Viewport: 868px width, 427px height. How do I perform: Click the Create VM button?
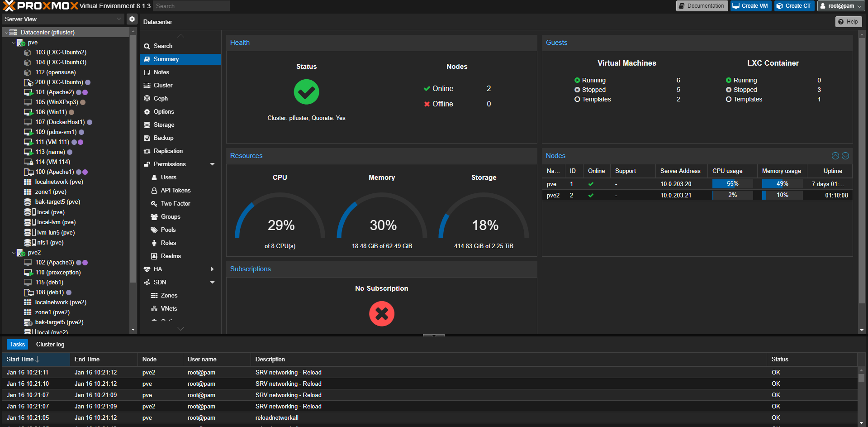click(750, 6)
